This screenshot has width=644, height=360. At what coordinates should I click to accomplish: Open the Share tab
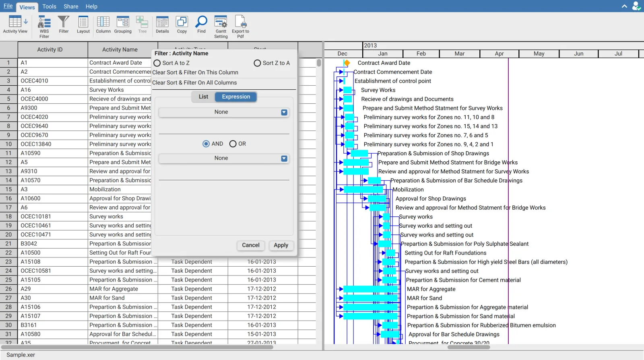point(71,6)
